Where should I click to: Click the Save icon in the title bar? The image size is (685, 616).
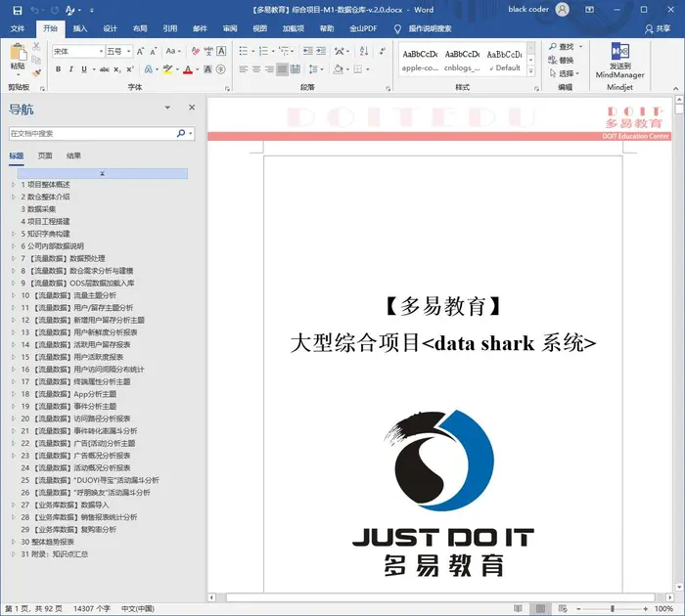tap(17, 10)
